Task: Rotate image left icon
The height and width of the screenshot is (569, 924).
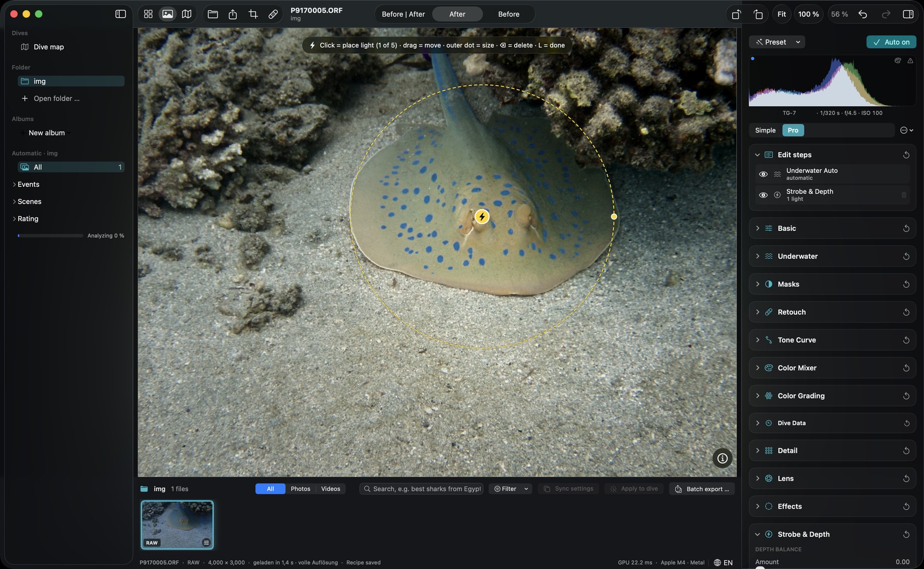Action: point(737,14)
